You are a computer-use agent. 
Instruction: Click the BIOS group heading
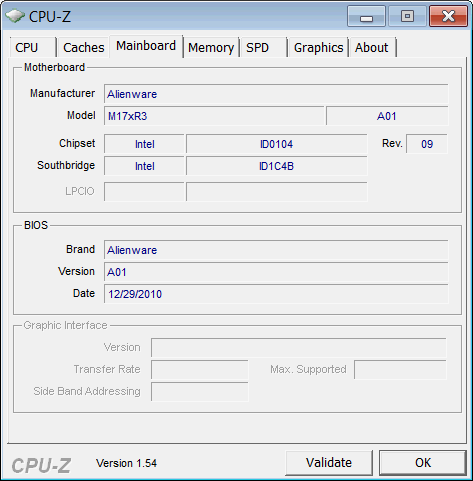click(x=36, y=225)
